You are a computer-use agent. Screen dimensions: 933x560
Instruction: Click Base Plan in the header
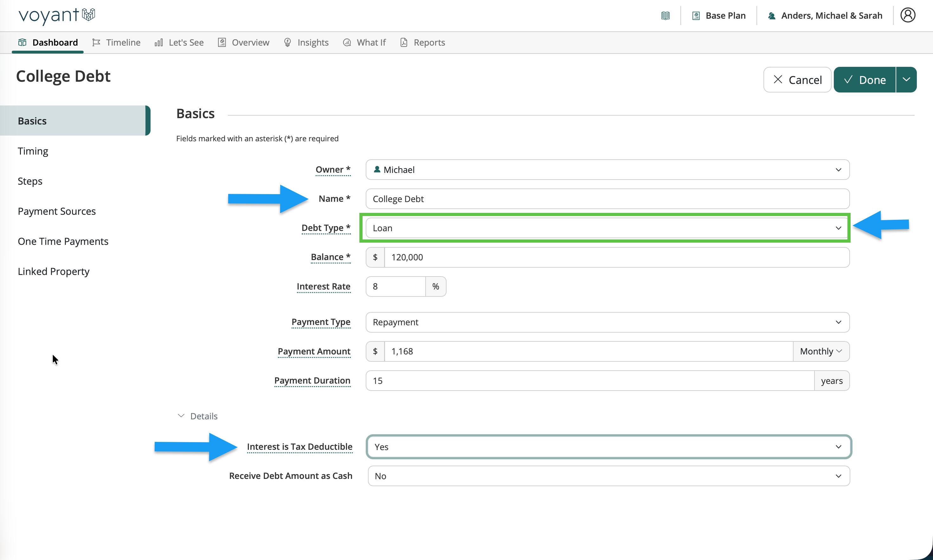tap(725, 16)
